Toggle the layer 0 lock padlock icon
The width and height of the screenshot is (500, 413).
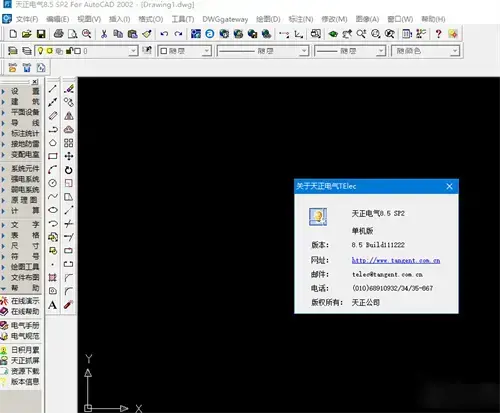point(69,51)
